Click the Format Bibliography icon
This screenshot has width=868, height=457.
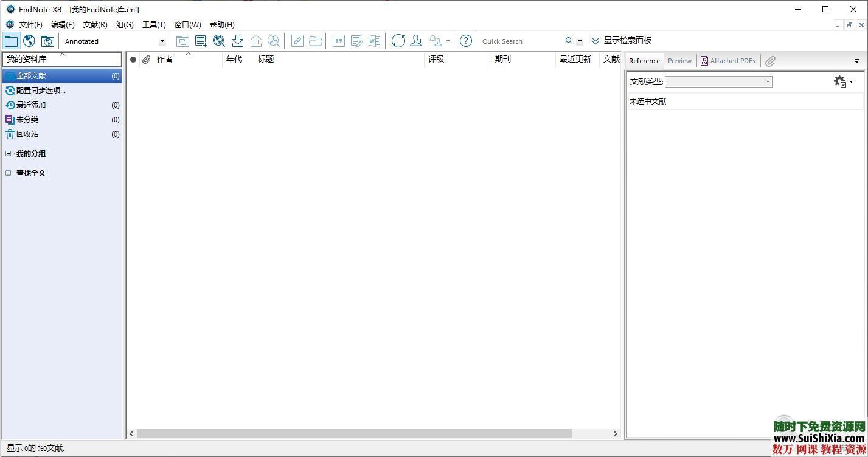356,41
